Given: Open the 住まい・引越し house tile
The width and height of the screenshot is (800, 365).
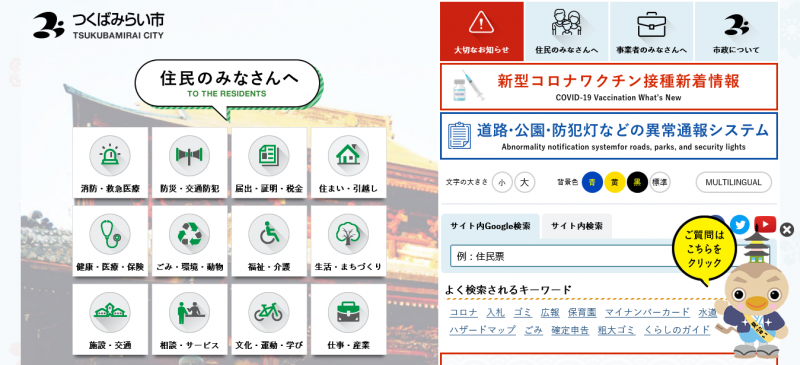Looking at the screenshot, I should [x=348, y=162].
